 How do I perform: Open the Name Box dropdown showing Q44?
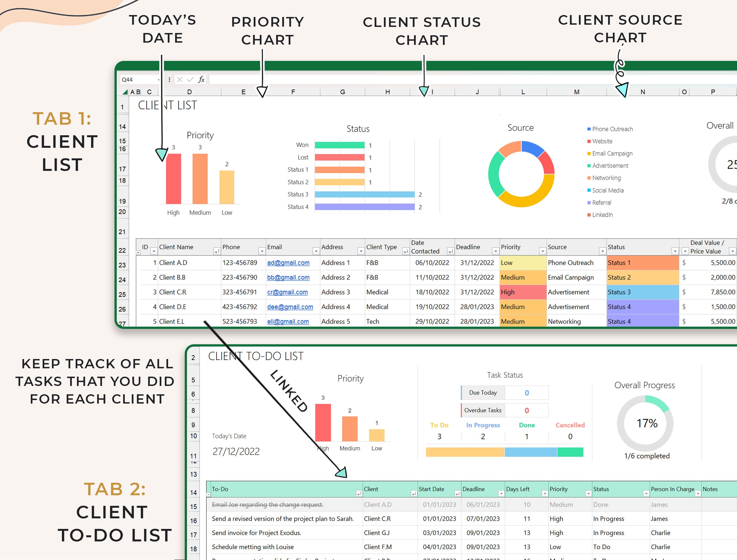pyautogui.click(x=159, y=80)
